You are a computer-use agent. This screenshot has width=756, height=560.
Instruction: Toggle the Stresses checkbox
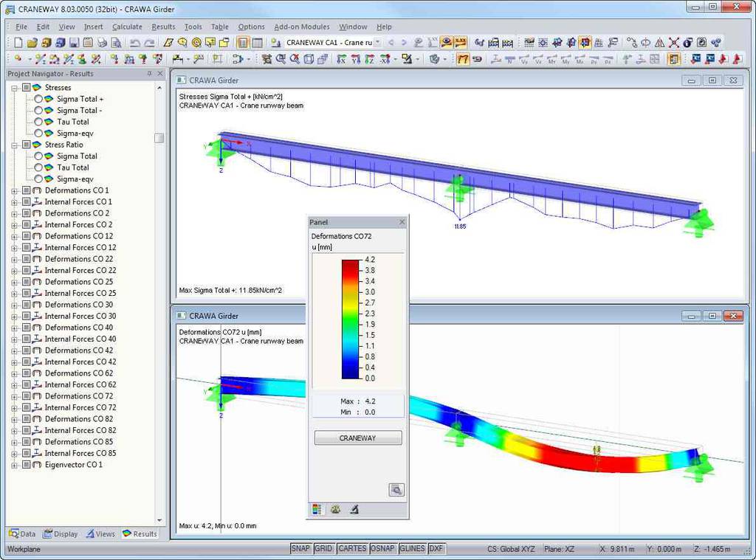click(x=26, y=87)
